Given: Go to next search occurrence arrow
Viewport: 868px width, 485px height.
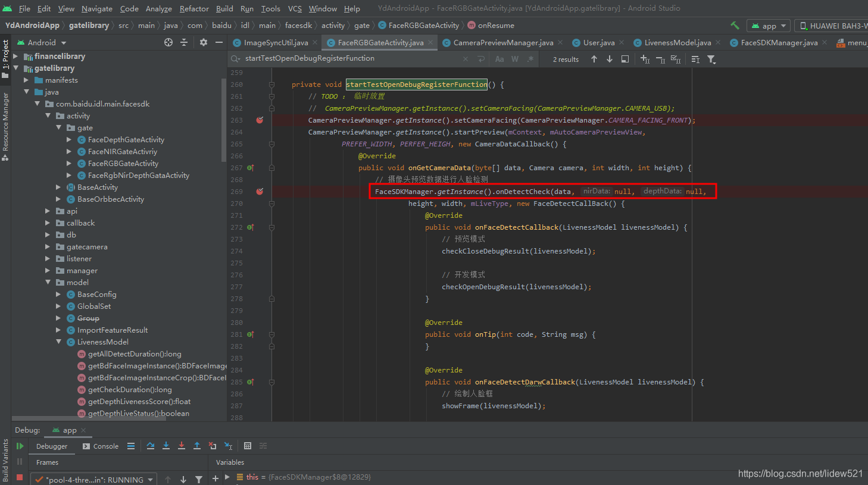Looking at the screenshot, I should (x=610, y=59).
